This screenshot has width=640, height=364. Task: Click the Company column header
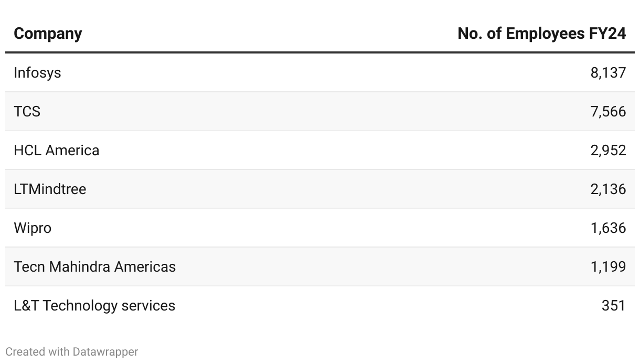48,34
